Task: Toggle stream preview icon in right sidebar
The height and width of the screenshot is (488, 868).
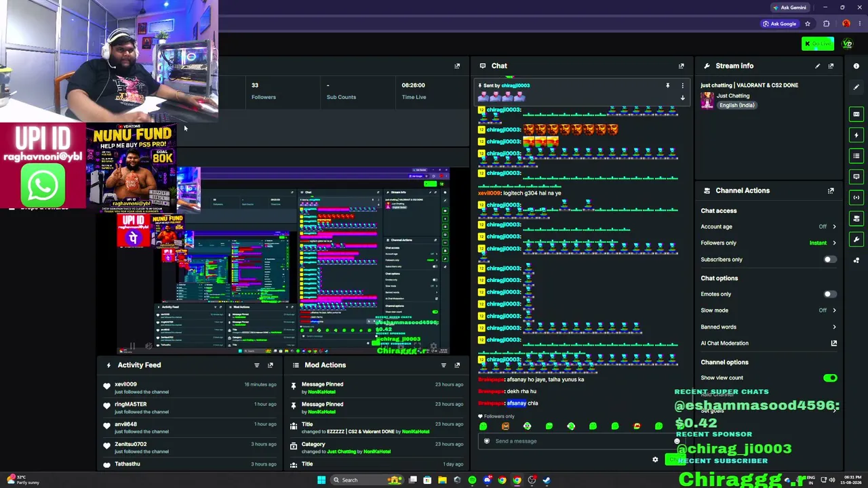Action: point(856,197)
